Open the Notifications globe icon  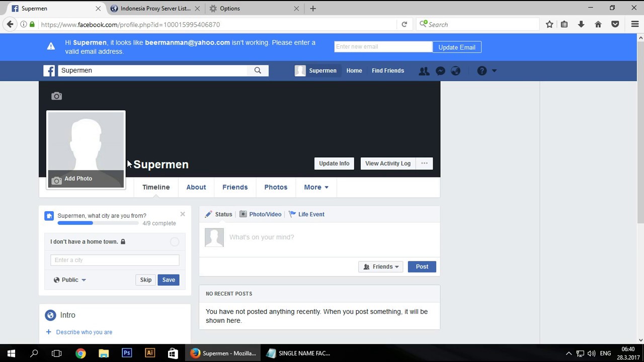click(x=456, y=71)
